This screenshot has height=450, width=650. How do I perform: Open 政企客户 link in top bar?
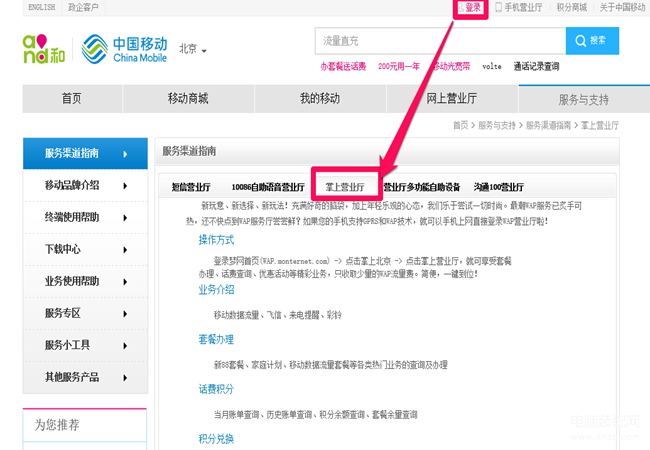83,7
